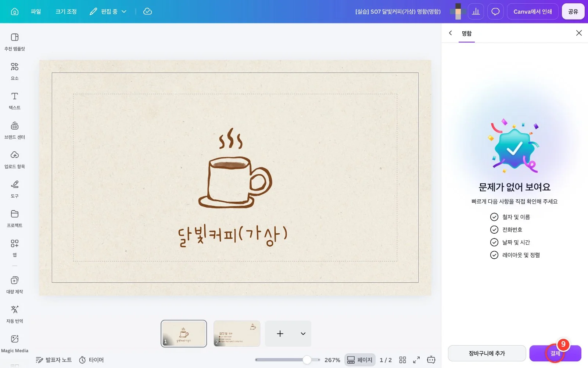Enter fullscreen presentation mode
The image size is (588, 368).
pyautogui.click(x=416, y=360)
